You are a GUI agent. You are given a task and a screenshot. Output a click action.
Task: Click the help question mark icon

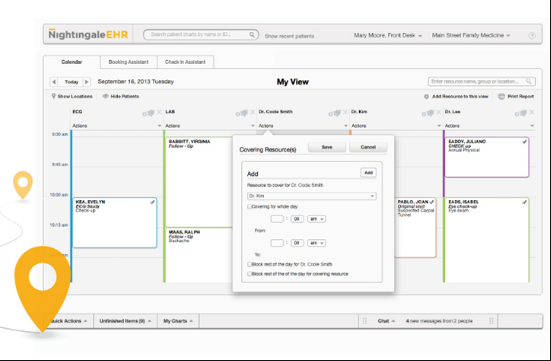[x=532, y=36]
